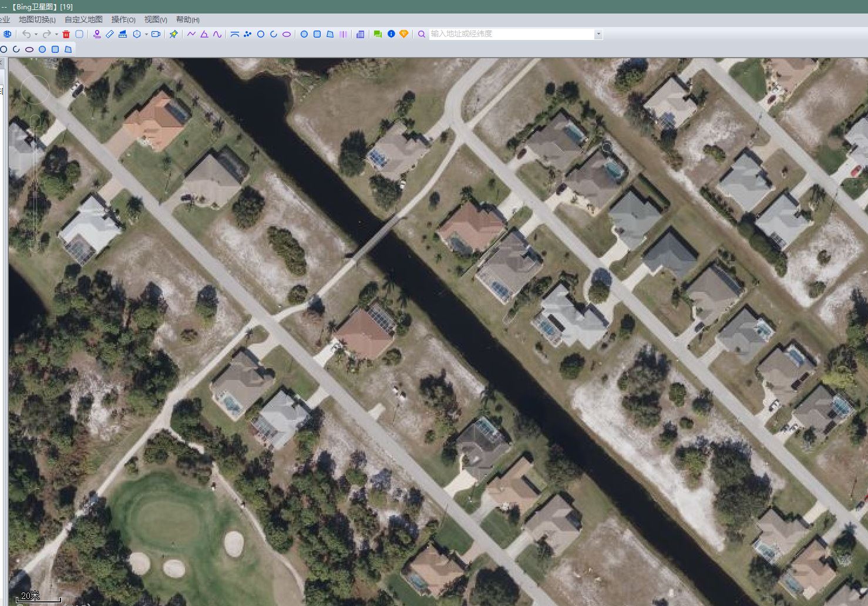
Task: Open the blue info circle icon
Action: pyautogui.click(x=391, y=35)
